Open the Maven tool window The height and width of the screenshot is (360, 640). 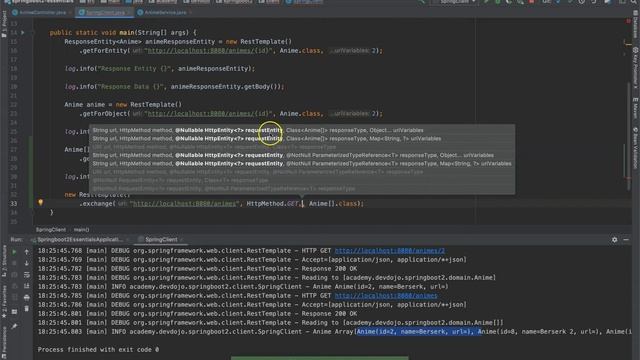636,107
